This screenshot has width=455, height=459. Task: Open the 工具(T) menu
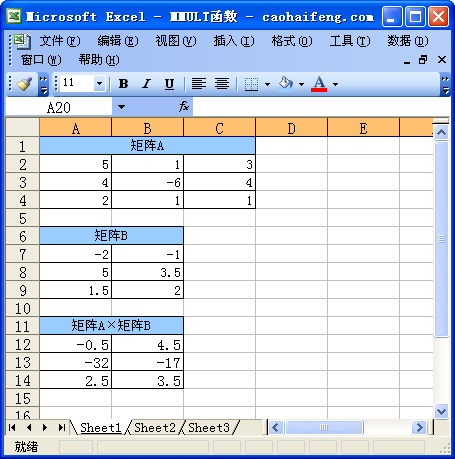click(x=350, y=41)
